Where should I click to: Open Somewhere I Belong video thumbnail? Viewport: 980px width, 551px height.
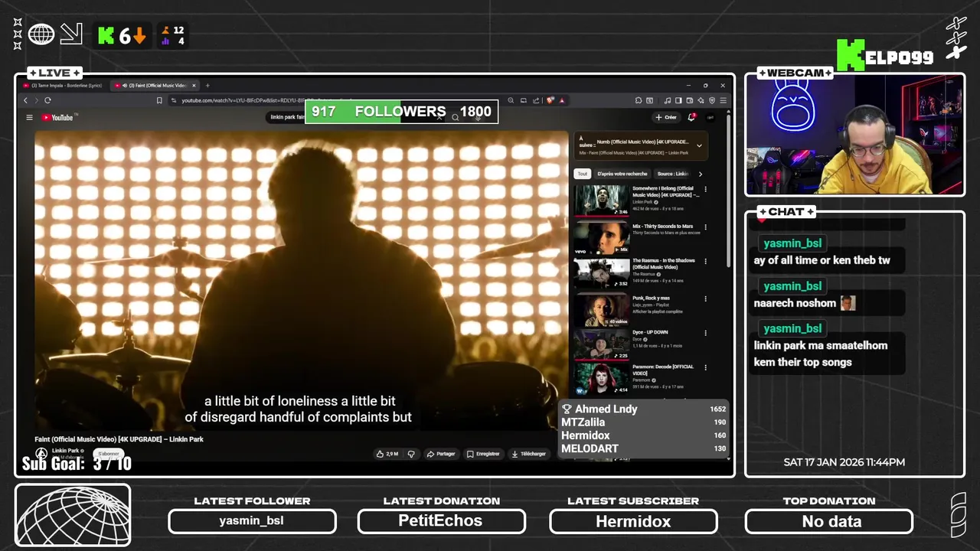(x=602, y=201)
